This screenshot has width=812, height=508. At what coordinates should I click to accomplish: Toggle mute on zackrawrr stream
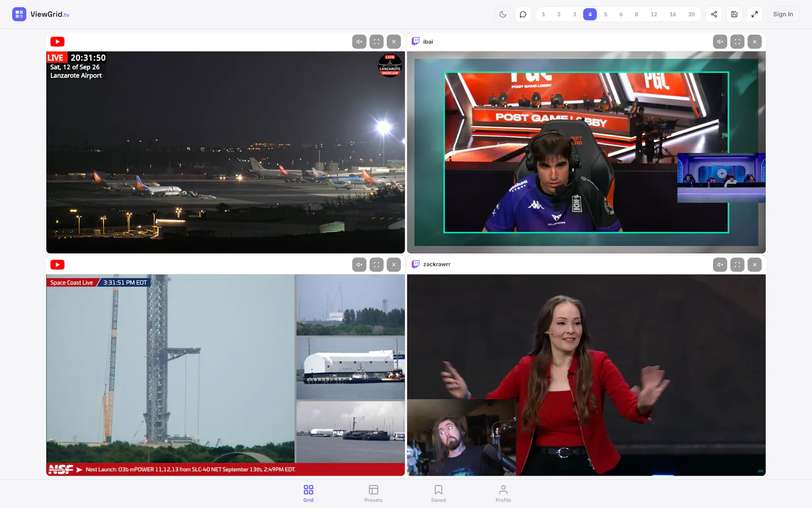tap(720, 265)
